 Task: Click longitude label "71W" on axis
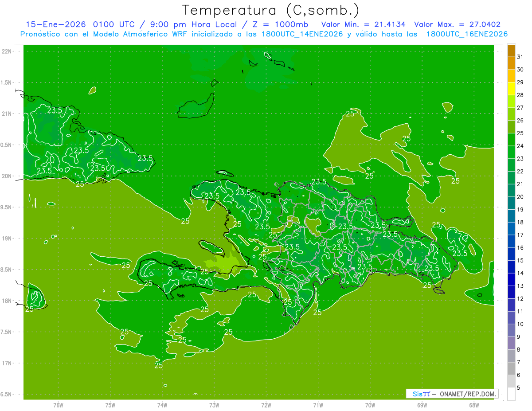pos(318,405)
